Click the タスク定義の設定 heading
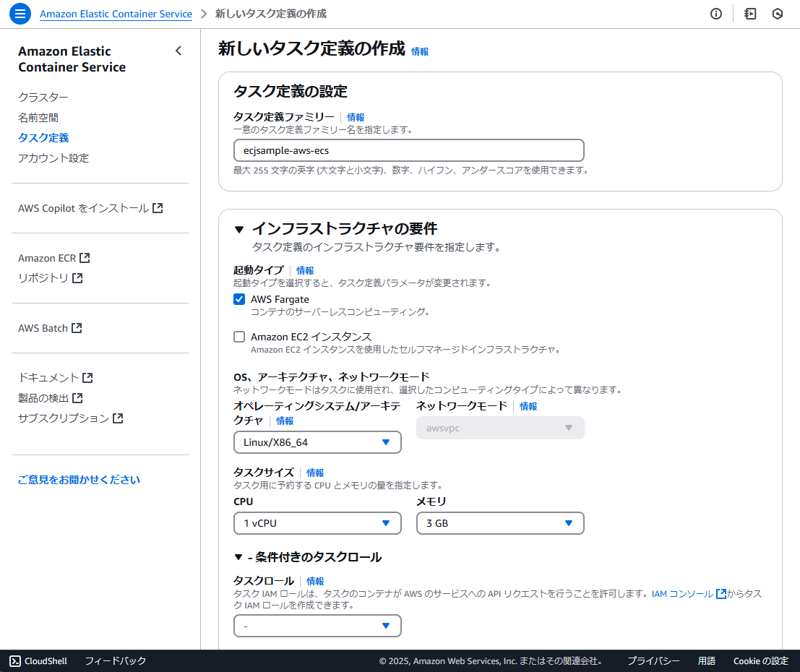Image resolution: width=800 pixels, height=672 pixels. coord(291,91)
